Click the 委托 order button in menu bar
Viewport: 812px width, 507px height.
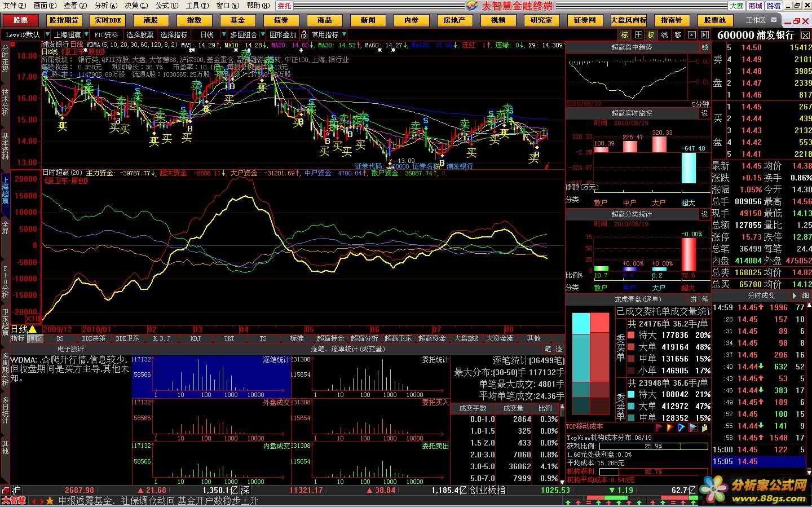285,6
